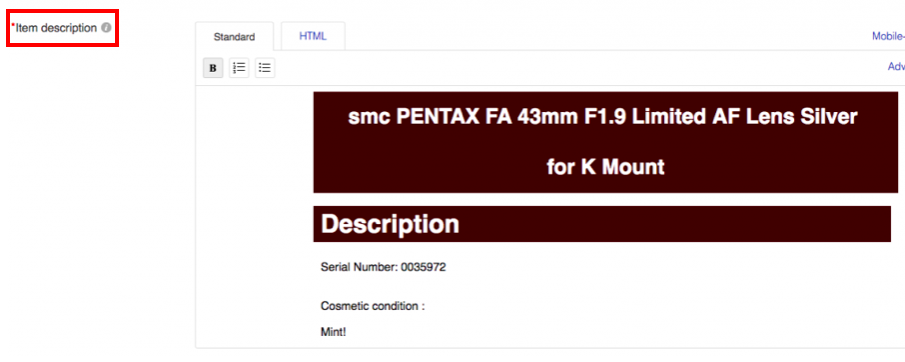Switch to the HTML editor tab
905x362 pixels.
(x=313, y=36)
